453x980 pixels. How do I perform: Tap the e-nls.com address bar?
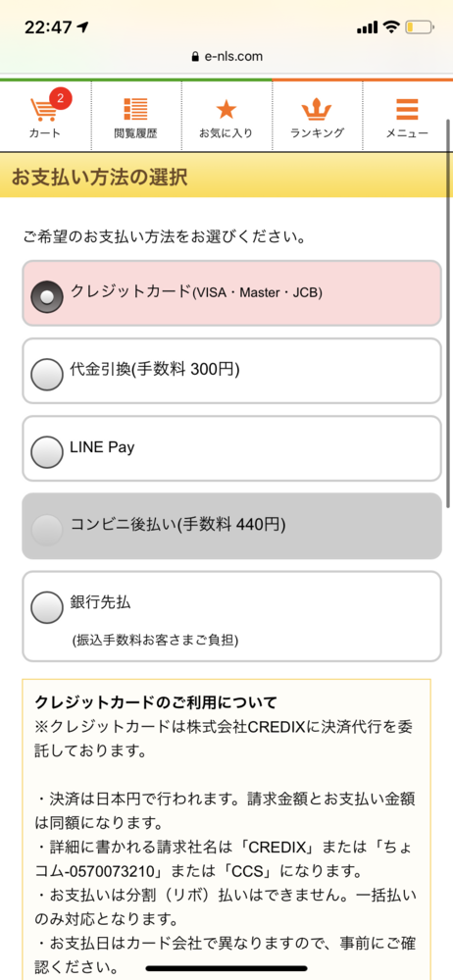226,57
